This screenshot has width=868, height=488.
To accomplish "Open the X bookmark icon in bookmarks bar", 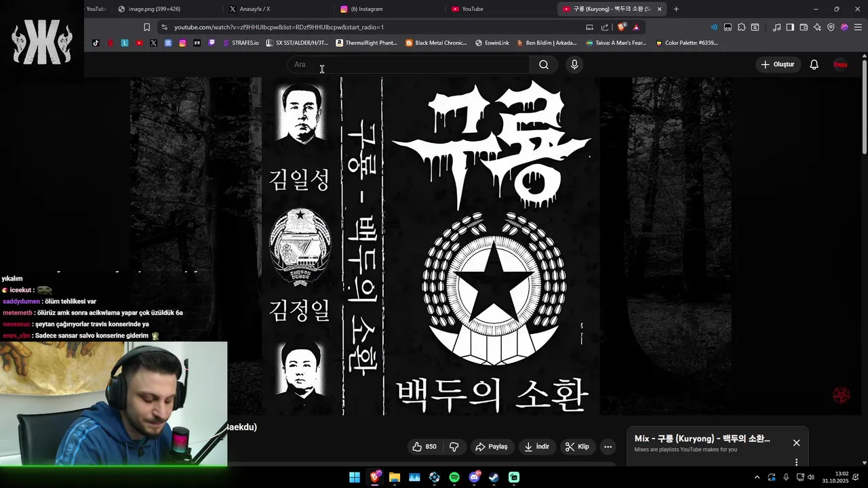I will pyautogui.click(x=153, y=43).
